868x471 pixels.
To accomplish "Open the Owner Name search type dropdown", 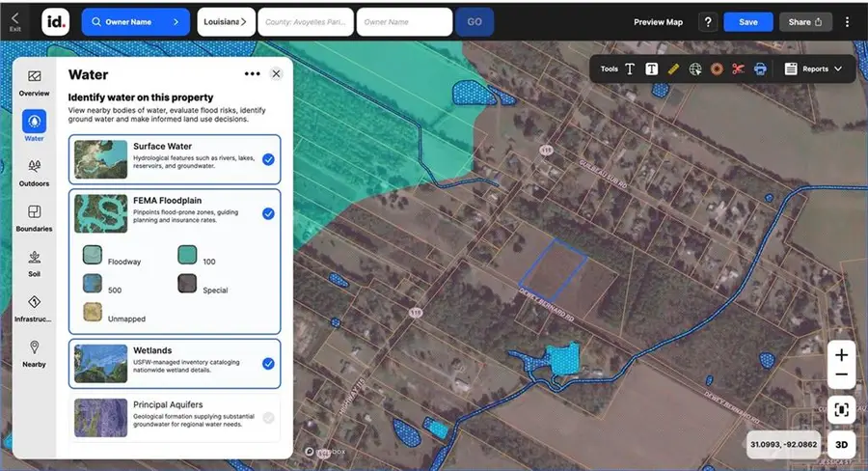I will point(135,21).
